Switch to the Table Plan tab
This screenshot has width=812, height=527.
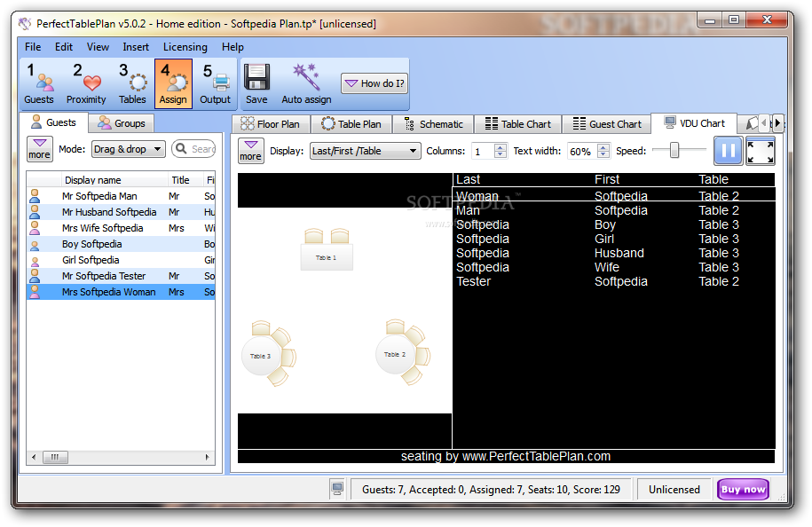pyautogui.click(x=351, y=124)
